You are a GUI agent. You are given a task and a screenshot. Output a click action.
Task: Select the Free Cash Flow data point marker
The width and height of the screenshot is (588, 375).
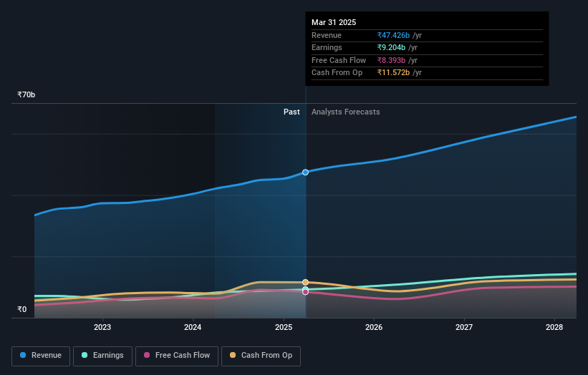pyautogui.click(x=306, y=292)
